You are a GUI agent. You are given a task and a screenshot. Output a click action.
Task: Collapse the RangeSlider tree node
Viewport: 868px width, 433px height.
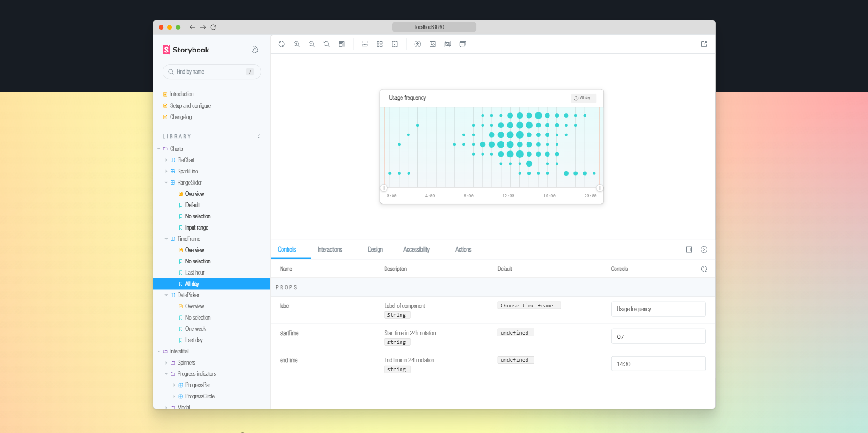166,183
